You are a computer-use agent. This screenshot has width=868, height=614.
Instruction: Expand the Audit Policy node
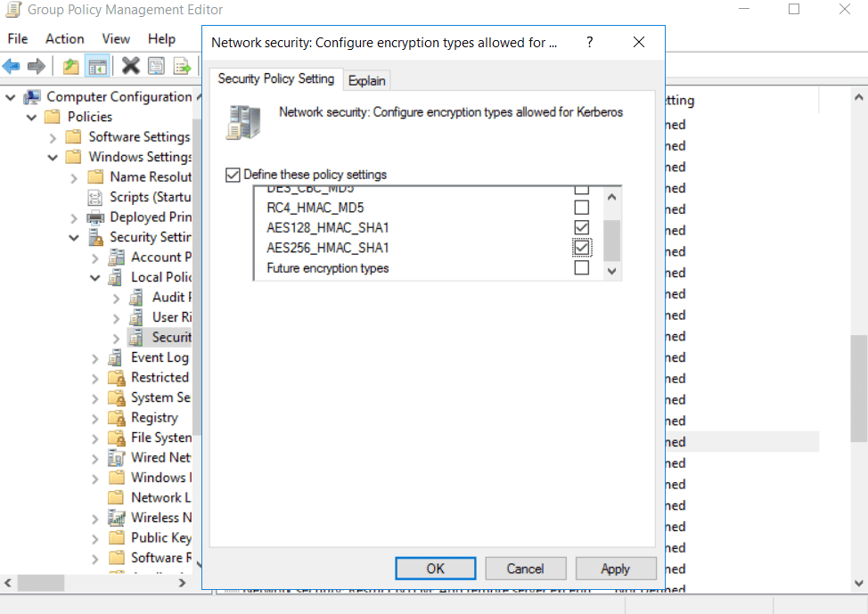pos(116,299)
